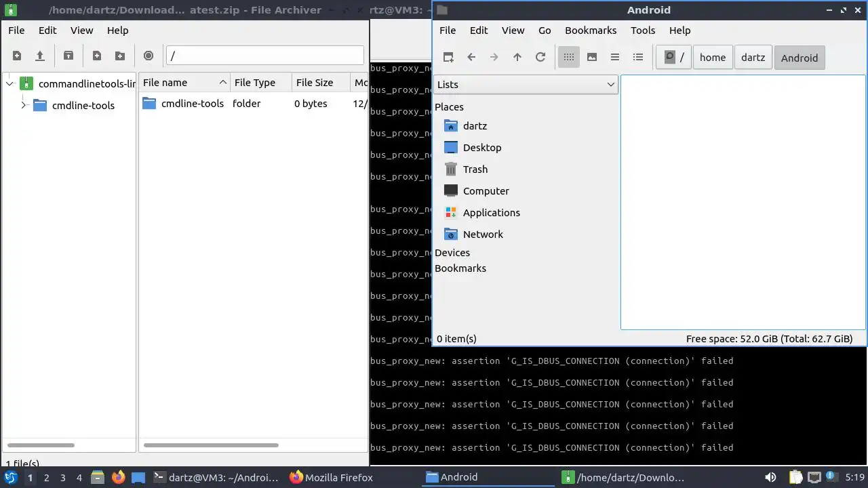
Task: Sort by the File Type column header
Action: [261, 83]
